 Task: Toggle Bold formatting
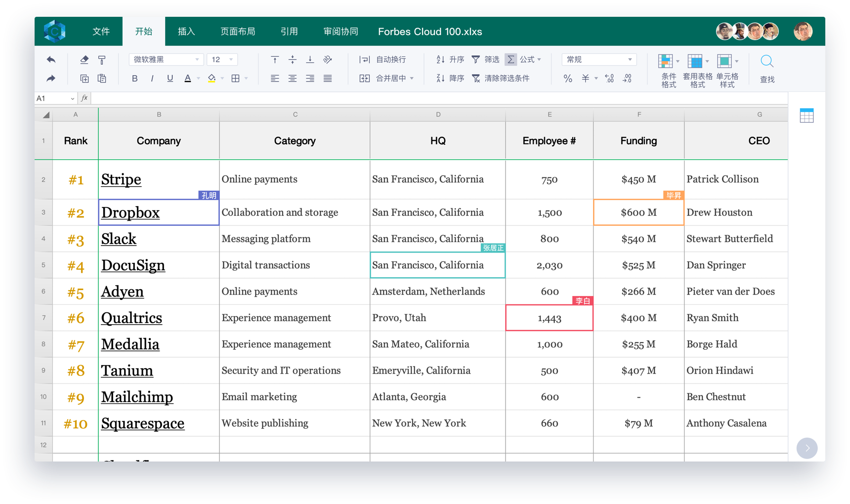tap(134, 79)
